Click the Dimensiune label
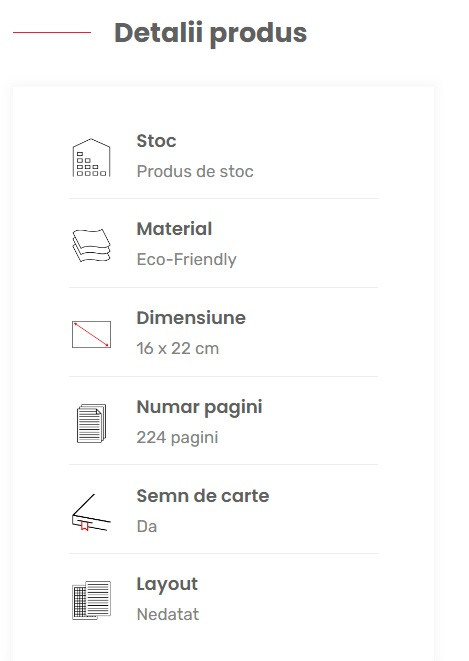Image resolution: width=469 pixels, height=661 pixels. pos(191,318)
